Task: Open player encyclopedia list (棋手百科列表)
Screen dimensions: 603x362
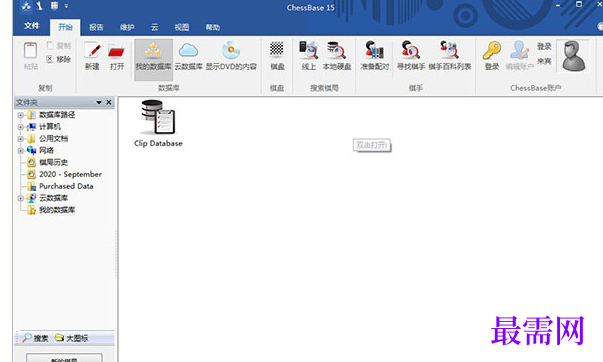Action: 450,56
